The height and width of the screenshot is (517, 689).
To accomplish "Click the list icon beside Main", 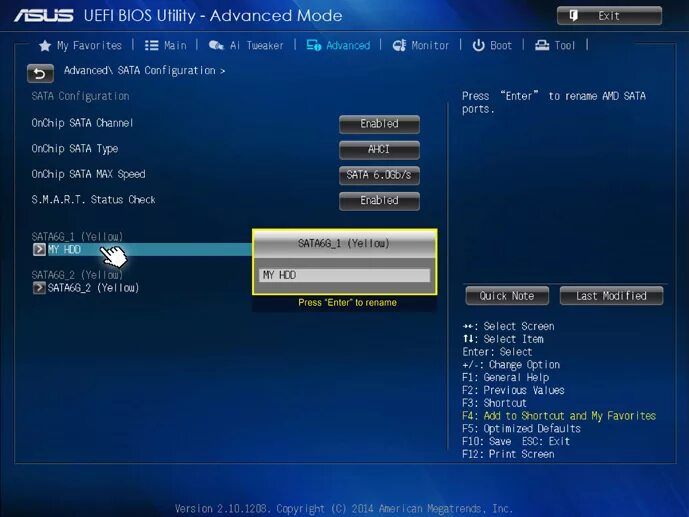I will 152,46.
